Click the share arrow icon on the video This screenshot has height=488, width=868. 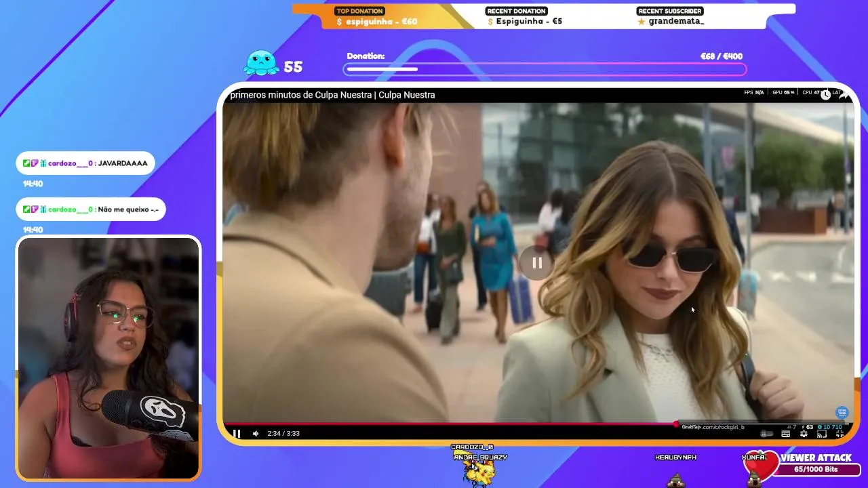pos(844,95)
